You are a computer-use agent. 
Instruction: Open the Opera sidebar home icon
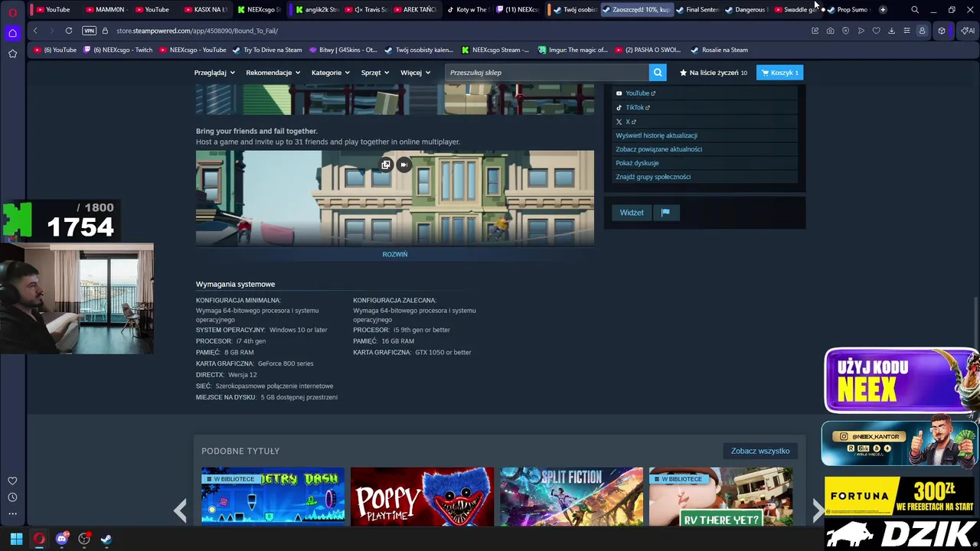(x=12, y=33)
